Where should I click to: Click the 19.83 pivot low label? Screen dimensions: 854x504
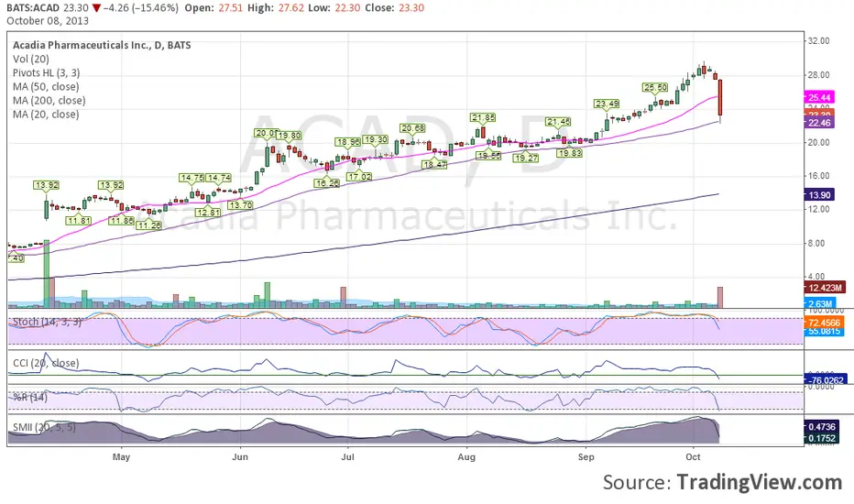pyautogui.click(x=569, y=154)
